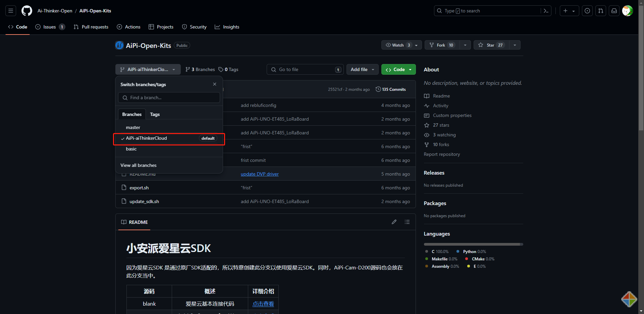Click Report repository

pos(442,154)
